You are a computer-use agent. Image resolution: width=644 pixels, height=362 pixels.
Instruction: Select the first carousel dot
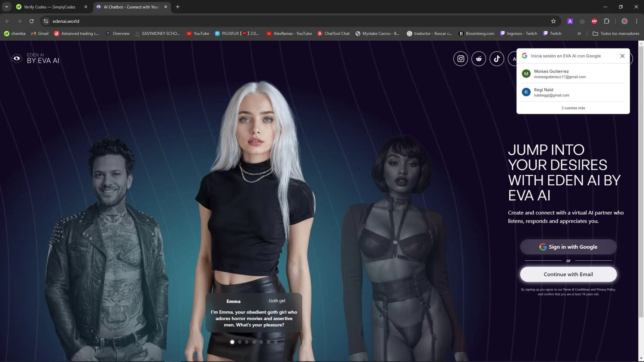232,342
